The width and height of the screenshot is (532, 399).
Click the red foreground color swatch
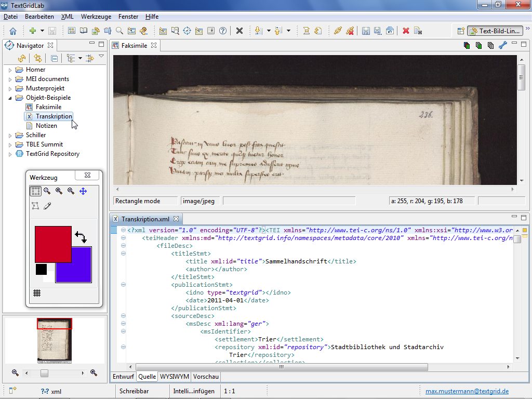coord(53,244)
